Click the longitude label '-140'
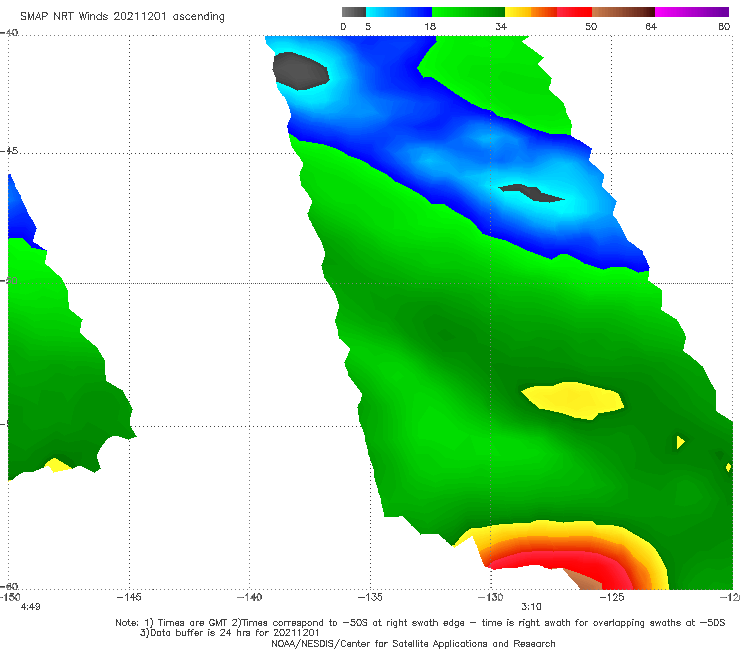 pos(249,597)
